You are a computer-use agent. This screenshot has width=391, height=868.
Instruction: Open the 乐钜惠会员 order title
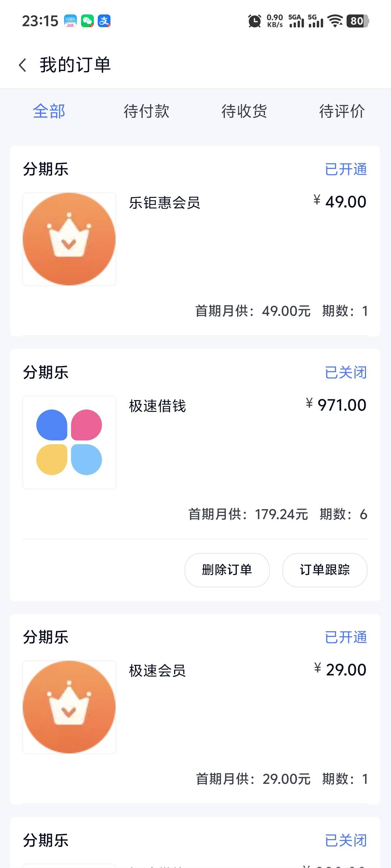pyautogui.click(x=165, y=203)
